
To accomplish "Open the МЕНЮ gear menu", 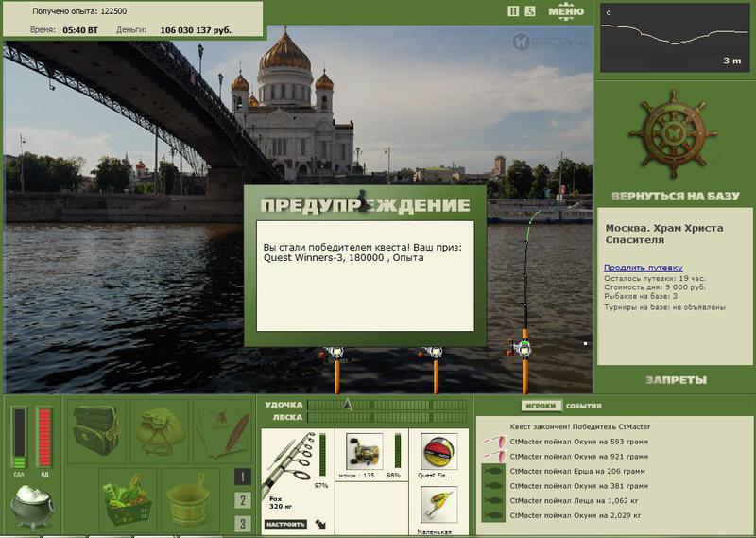I will point(566,11).
